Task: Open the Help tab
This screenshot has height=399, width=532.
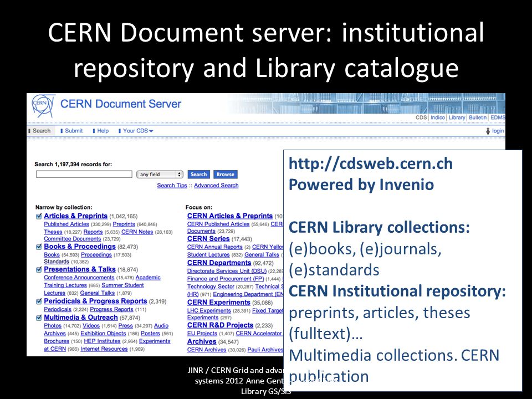Action: 101,131
